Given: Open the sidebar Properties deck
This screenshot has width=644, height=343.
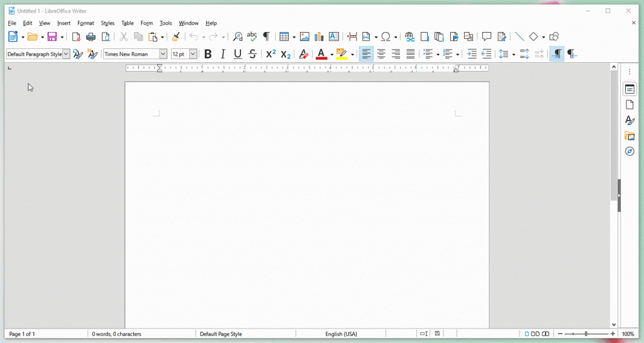Looking at the screenshot, I should pos(630,89).
